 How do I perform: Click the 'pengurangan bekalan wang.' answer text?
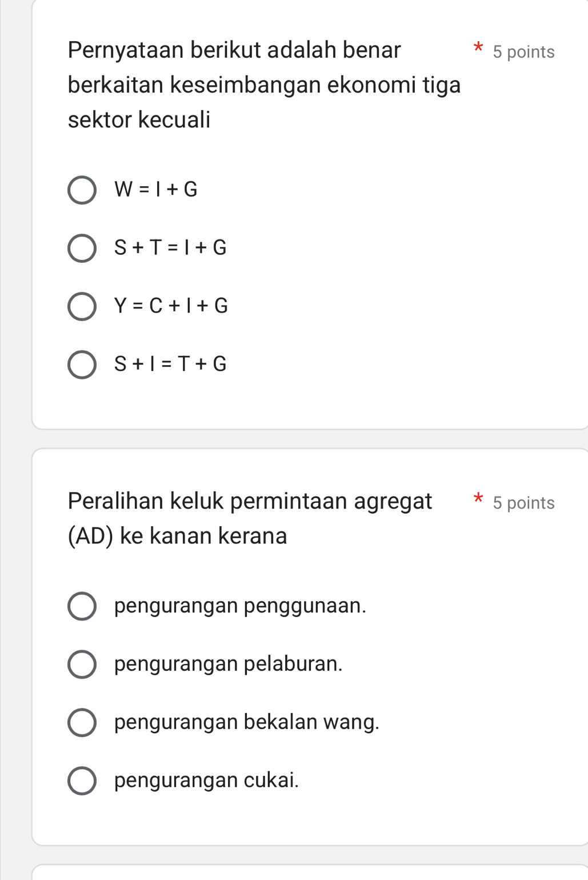[246, 722]
